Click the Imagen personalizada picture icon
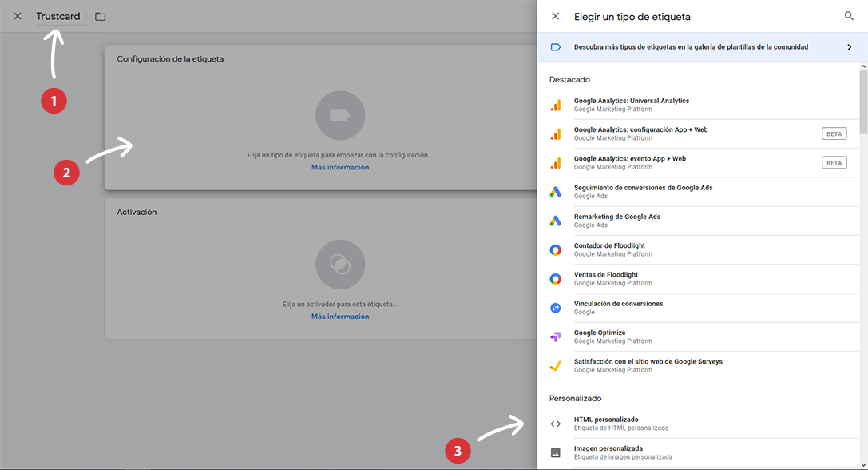868x470 pixels. pyautogui.click(x=555, y=453)
